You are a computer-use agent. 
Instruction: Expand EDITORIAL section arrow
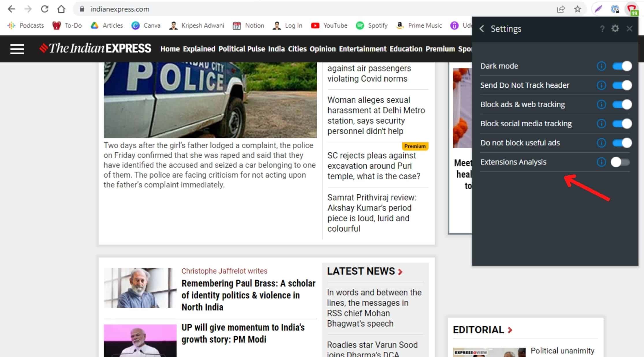pyautogui.click(x=510, y=330)
